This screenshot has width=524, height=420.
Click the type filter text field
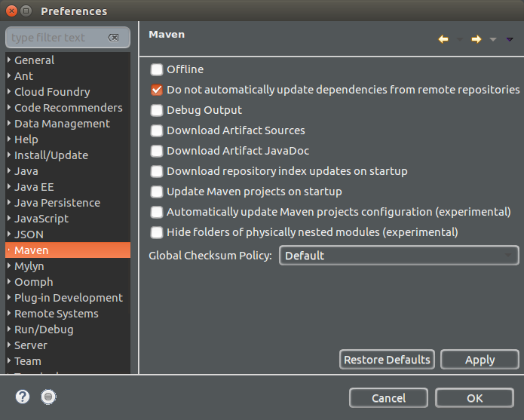pos(57,38)
